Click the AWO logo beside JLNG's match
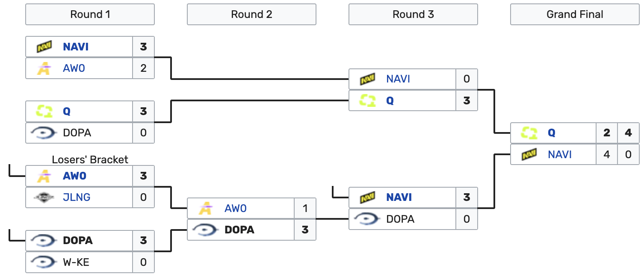 [x=44, y=176]
